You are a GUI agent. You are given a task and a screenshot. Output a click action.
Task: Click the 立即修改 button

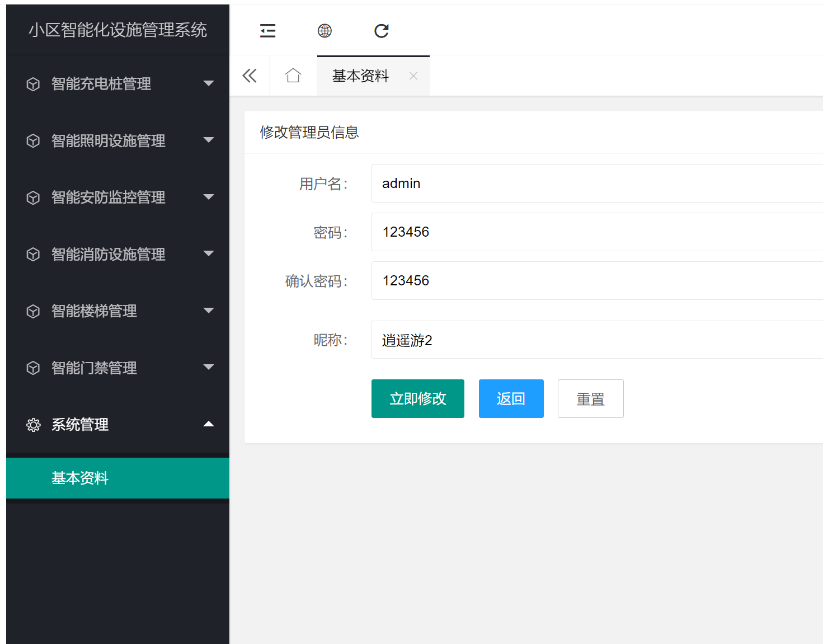click(x=417, y=398)
